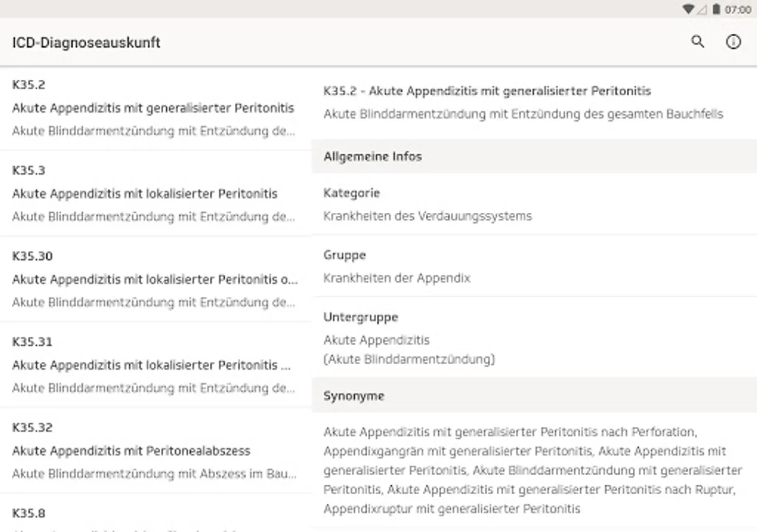This screenshot has height=532, width=757.
Task: Tap the Gruppe row
Action: [533, 266]
